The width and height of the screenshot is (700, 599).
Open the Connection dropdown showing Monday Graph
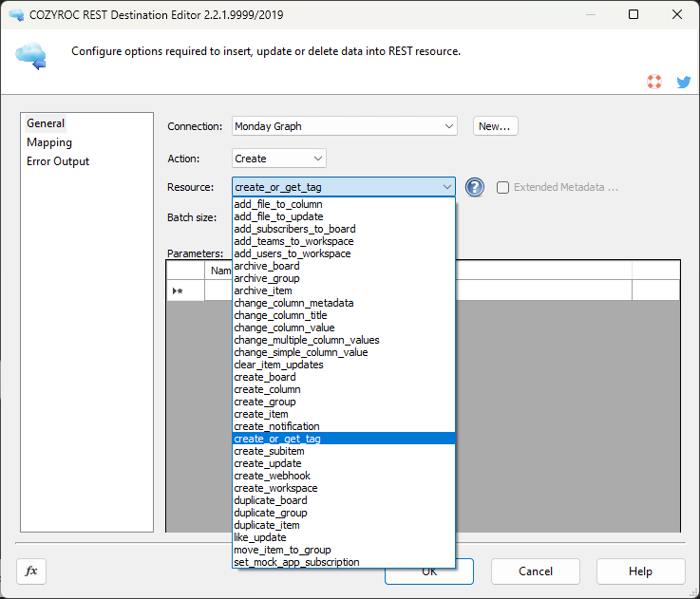344,126
